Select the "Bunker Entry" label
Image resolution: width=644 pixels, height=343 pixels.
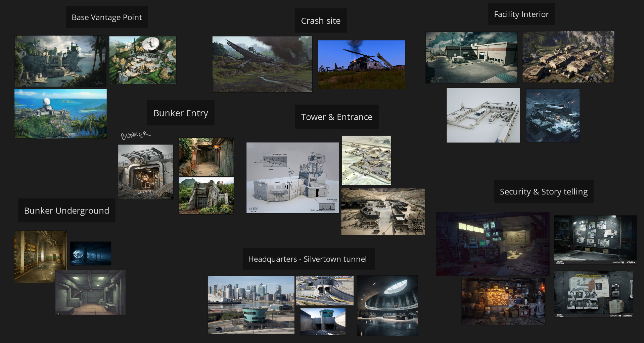pyautogui.click(x=181, y=113)
